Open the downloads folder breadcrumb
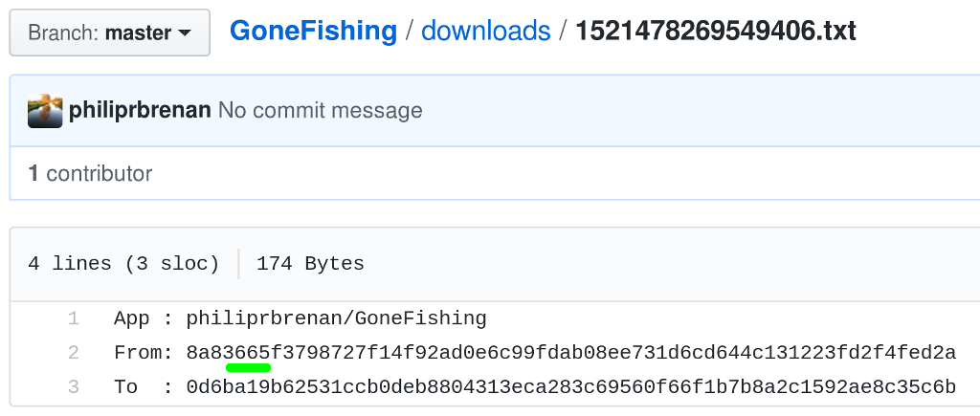This screenshot has height=416, width=980. (x=485, y=31)
